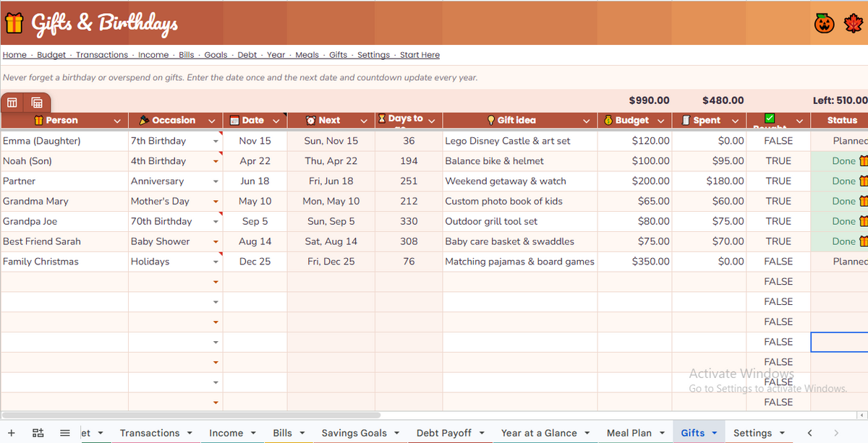Toggle Bought value TRUE for Grandma Mary
The height and width of the screenshot is (443, 868).
point(778,202)
